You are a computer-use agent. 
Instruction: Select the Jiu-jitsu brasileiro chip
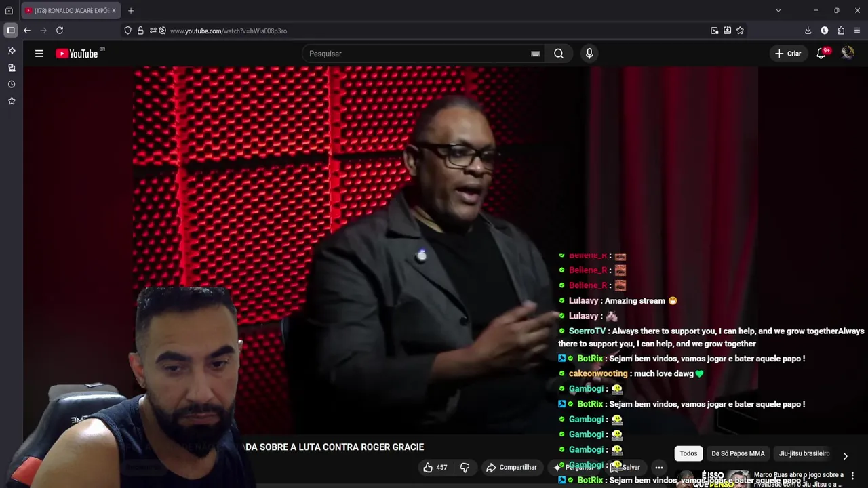804,453
